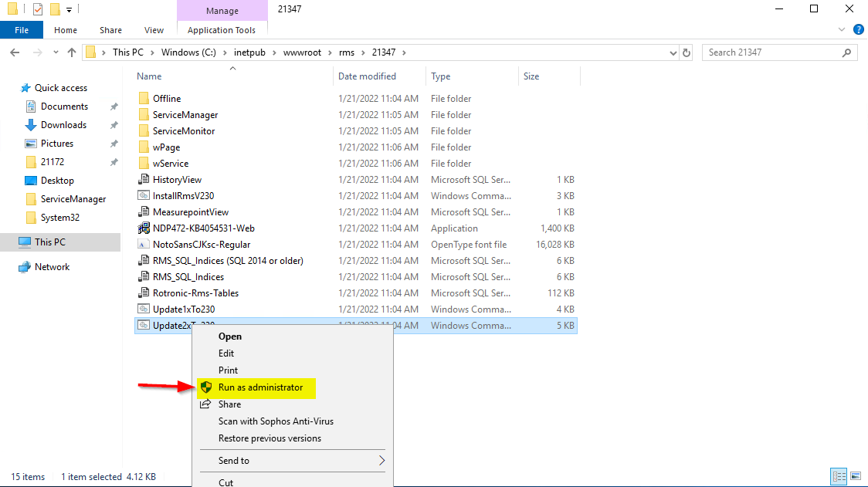The height and width of the screenshot is (487, 868).
Task: Expand the breadcrumb arrow after 21347
Action: pos(404,52)
